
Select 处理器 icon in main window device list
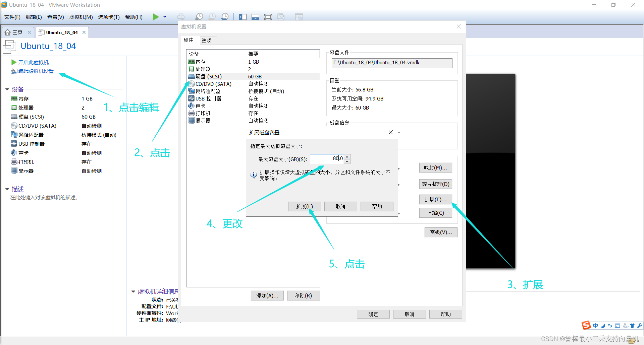[14, 108]
